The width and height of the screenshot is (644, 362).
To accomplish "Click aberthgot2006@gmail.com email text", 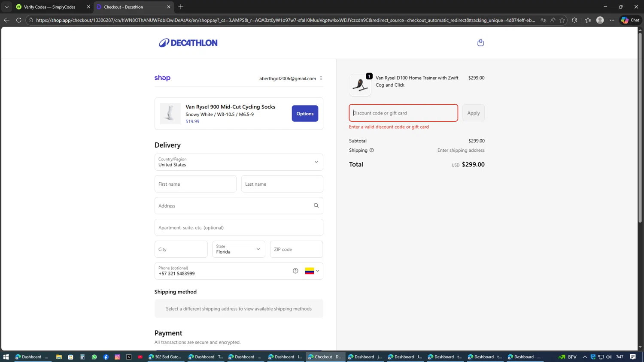I will pyautogui.click(x=288, y=78).
